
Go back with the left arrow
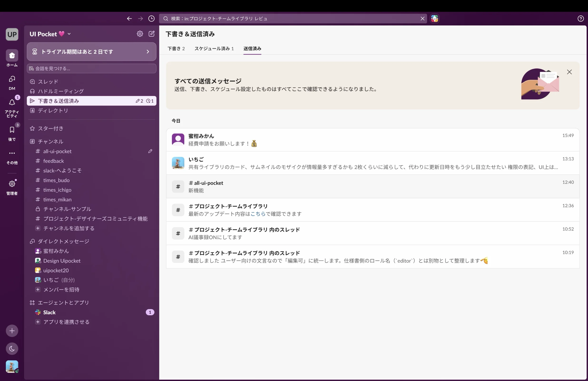tap(129, 19)
